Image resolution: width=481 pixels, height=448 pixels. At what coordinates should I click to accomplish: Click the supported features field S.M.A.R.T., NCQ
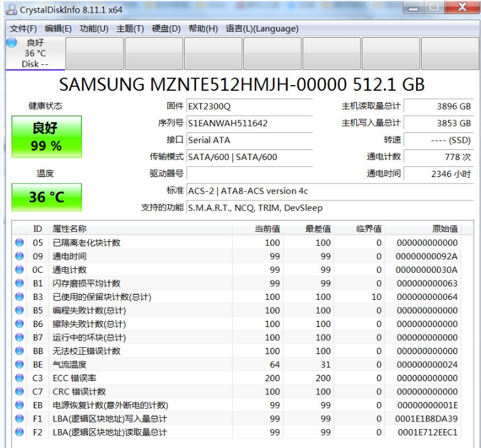(330, 208)
